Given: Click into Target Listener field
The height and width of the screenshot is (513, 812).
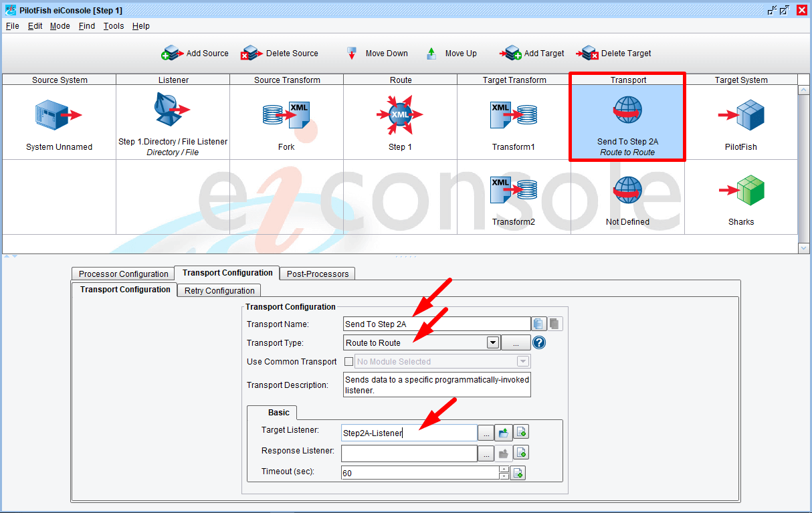Looking at the screenshot, I should [x=409, y=433].
